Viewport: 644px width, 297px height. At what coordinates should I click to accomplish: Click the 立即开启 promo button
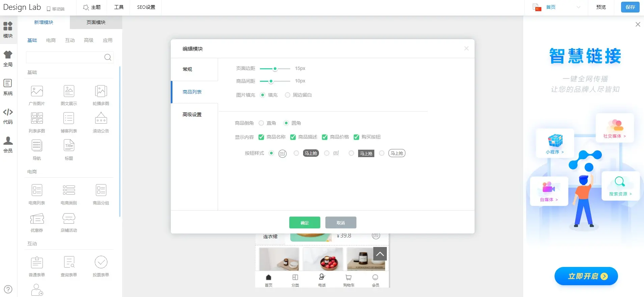pyautogui.click(x=586, y=276)
